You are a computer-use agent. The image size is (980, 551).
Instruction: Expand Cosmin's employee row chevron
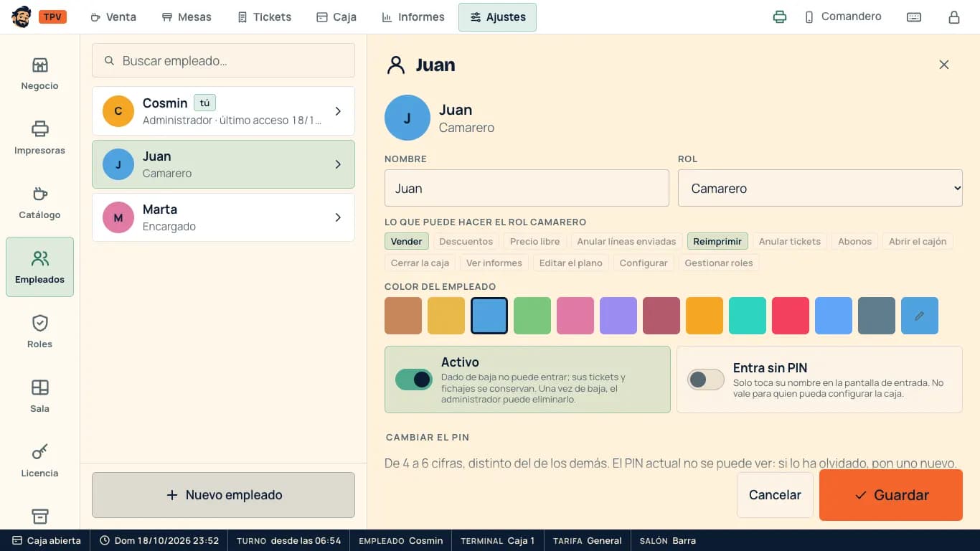point(338,111)
